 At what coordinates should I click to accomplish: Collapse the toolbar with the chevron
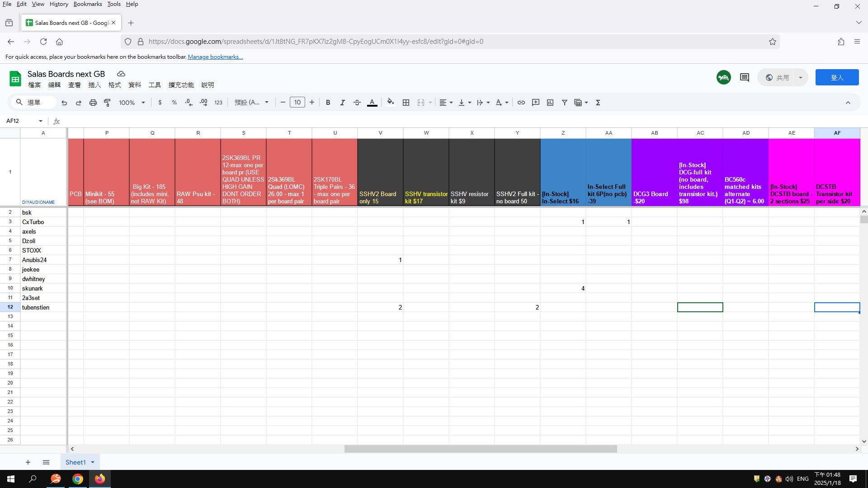pos(848,103)
